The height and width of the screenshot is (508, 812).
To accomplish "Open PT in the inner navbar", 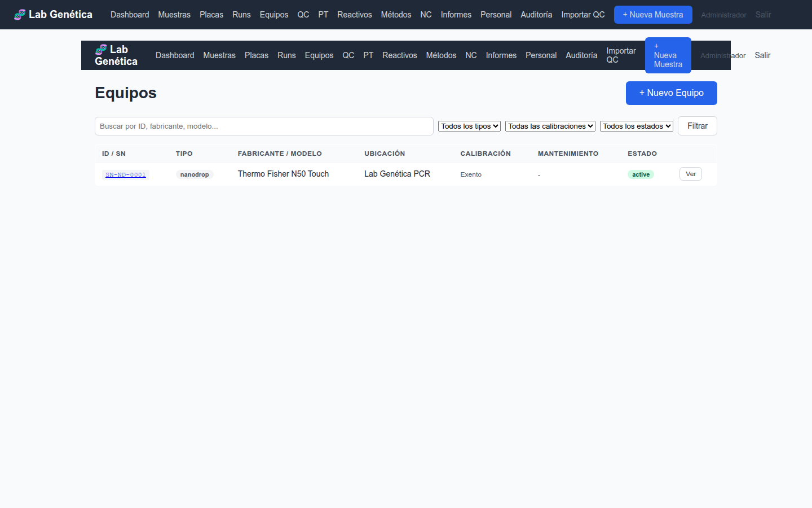I will 368,55.
